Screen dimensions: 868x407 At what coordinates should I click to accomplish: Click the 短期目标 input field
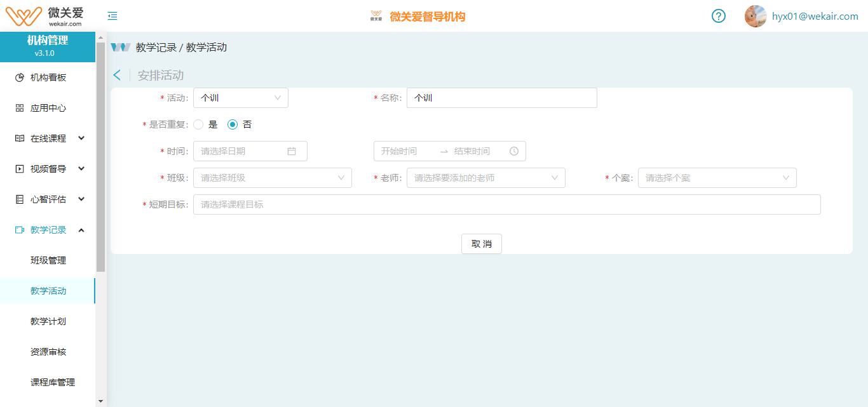(506, 204)
